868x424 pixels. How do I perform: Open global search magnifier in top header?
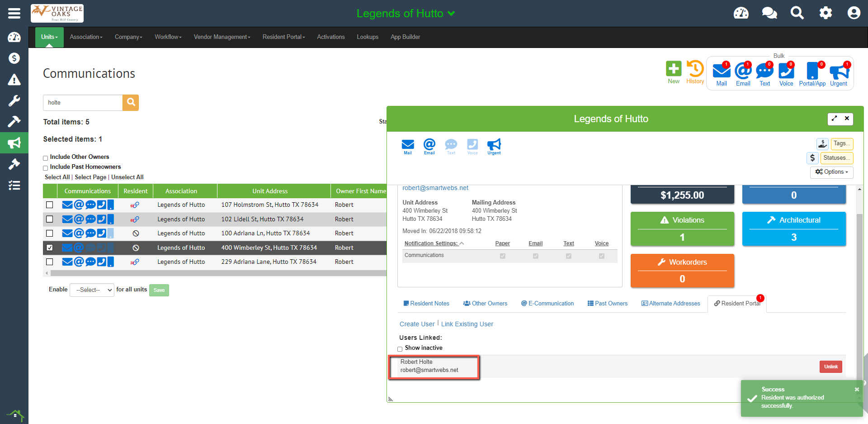click(x=797, y=13)
